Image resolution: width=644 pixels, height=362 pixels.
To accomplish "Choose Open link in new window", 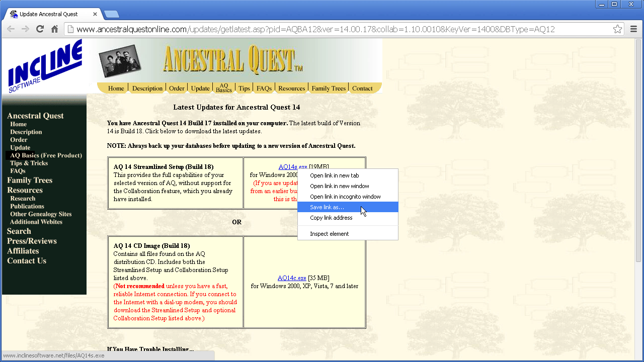I will (348, 186).
